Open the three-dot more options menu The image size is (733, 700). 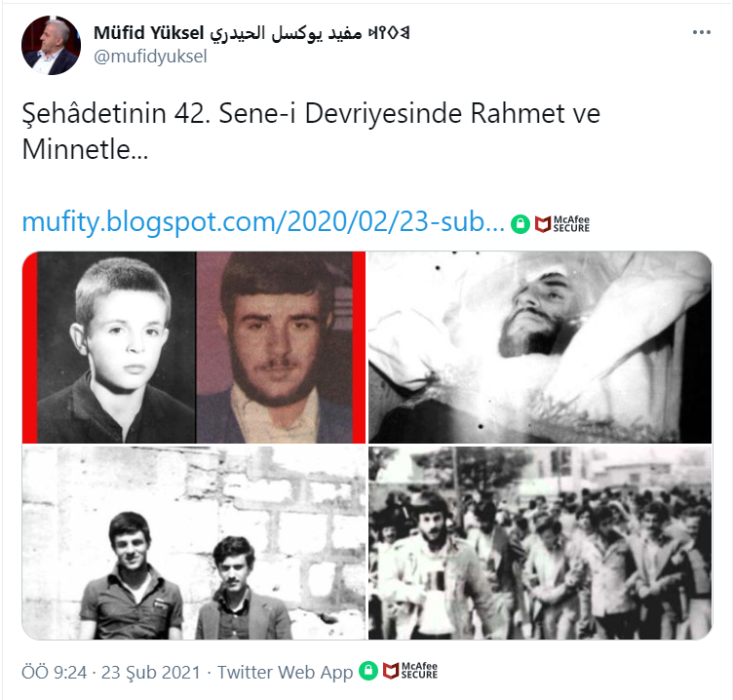tap(701, 32)
